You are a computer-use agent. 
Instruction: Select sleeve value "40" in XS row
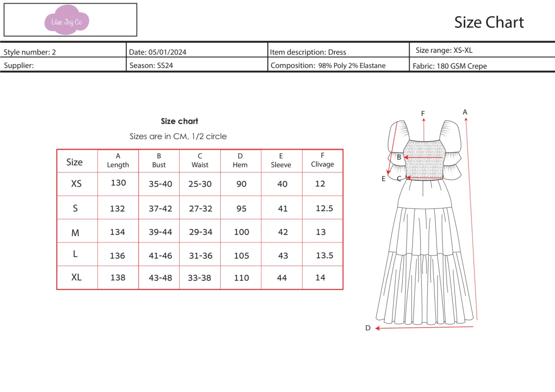tap(282, 184)
